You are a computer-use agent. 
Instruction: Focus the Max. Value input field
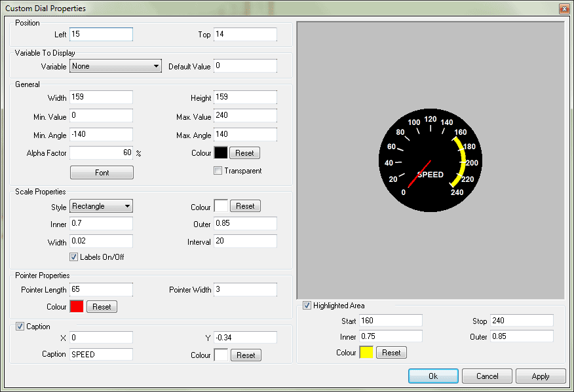pyautogui.click(x=245, y=116)
